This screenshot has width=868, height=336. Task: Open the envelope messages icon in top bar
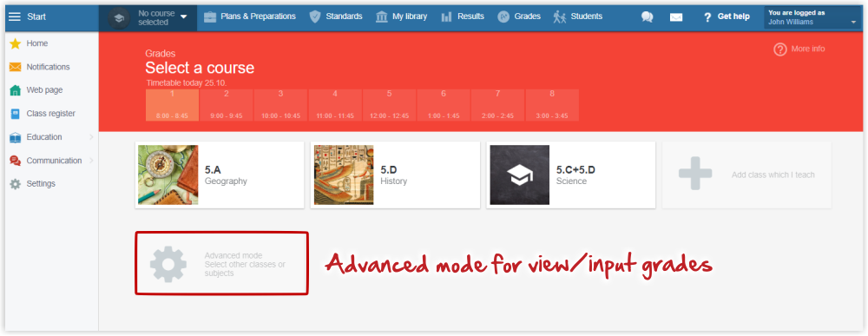[x=676, y=17]
